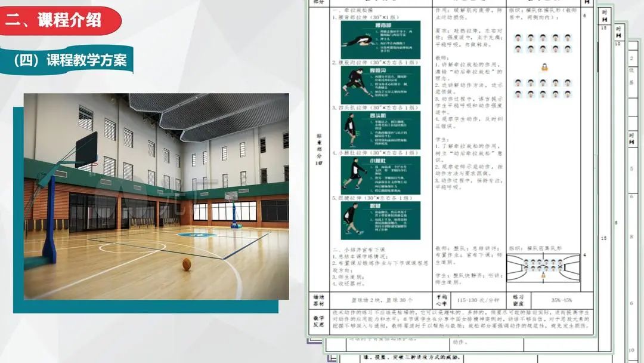
Task: Click the basketball on the gym floor
Action: point(187,264)
